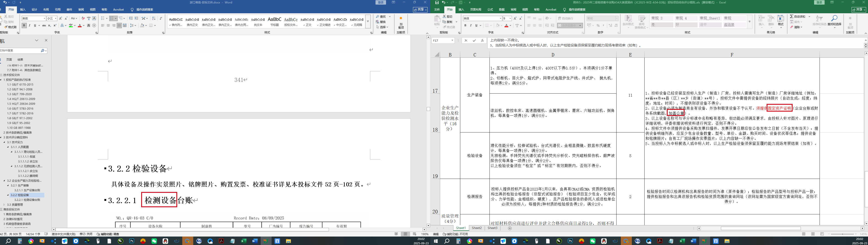Open Excel Name Box dropdown for F17
This screenshot has width=868, height=245.
[452, 40]
